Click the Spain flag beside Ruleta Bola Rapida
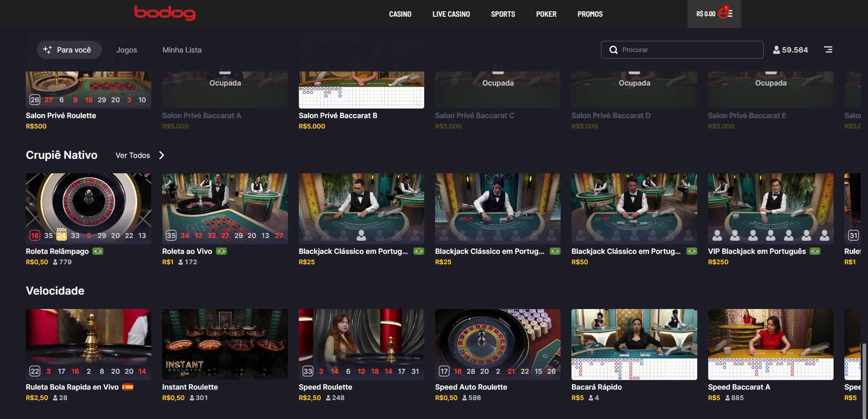The height and width of the screenshot is (419, 868). click(128, 387)
